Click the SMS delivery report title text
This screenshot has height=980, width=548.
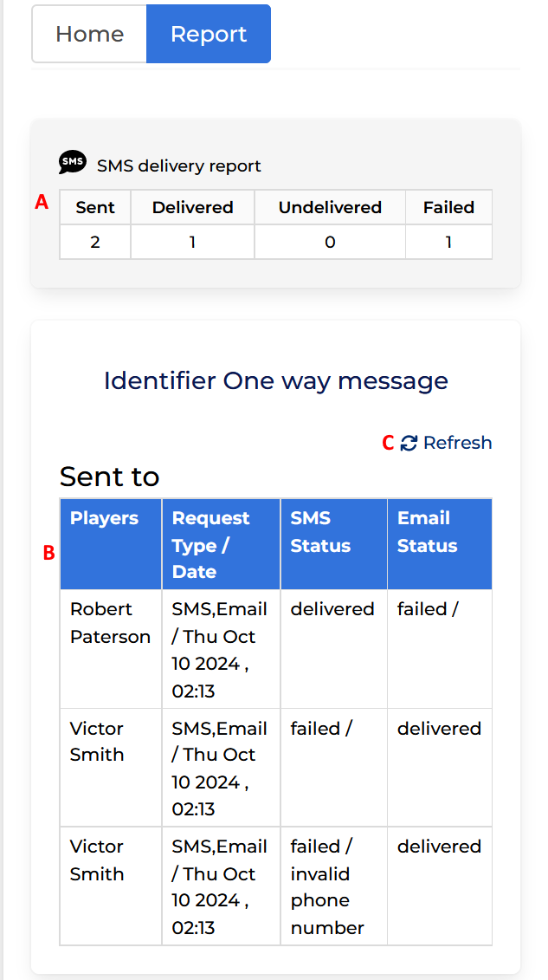[179, 166]
